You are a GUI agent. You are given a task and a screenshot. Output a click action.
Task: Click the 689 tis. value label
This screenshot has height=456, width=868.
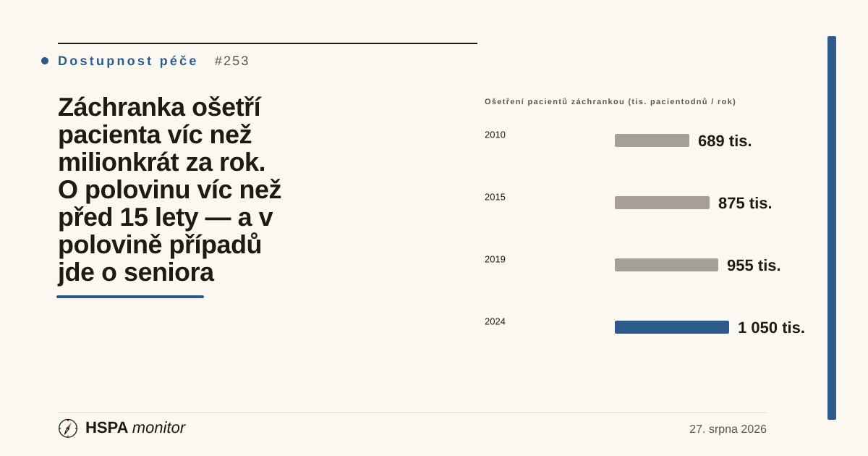pos(725,141)
